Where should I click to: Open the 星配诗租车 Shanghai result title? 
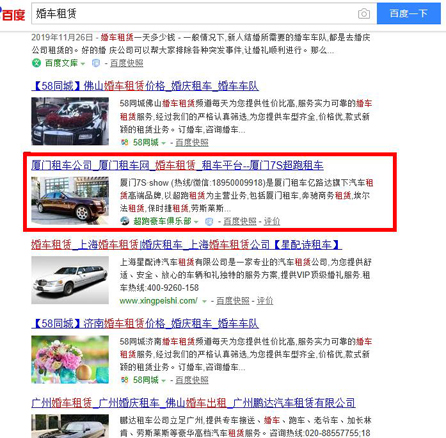point(187,245)
